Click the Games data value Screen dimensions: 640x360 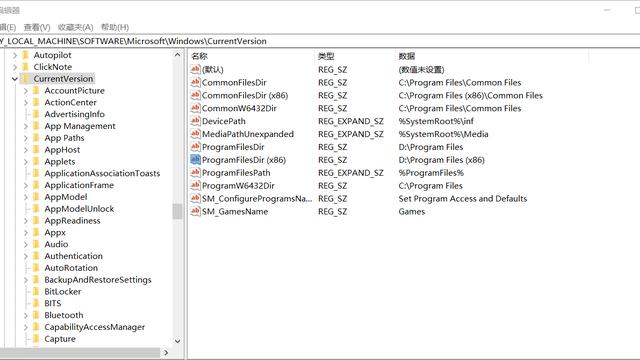point(412,211)
